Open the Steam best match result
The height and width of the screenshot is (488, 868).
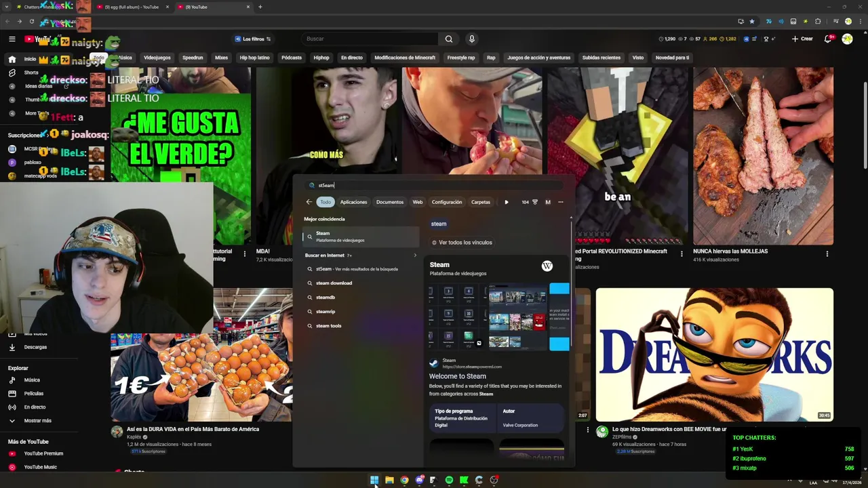(x=361, y=237)
